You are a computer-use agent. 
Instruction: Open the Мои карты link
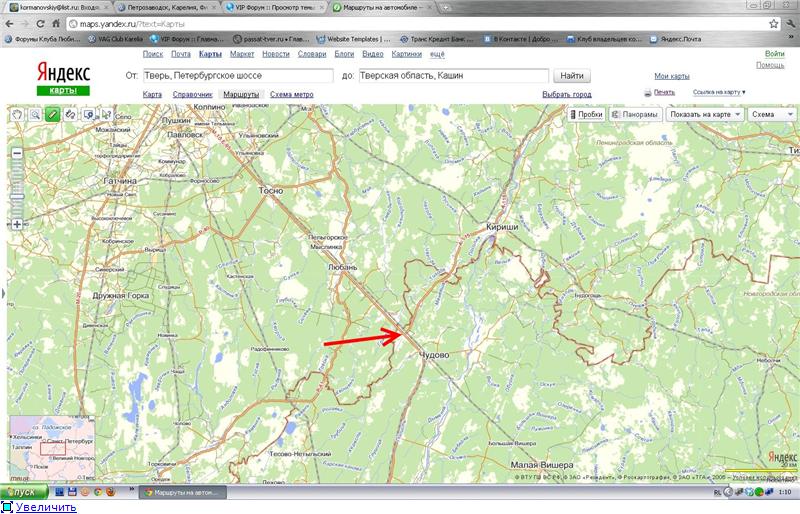(x=671, y=76)
